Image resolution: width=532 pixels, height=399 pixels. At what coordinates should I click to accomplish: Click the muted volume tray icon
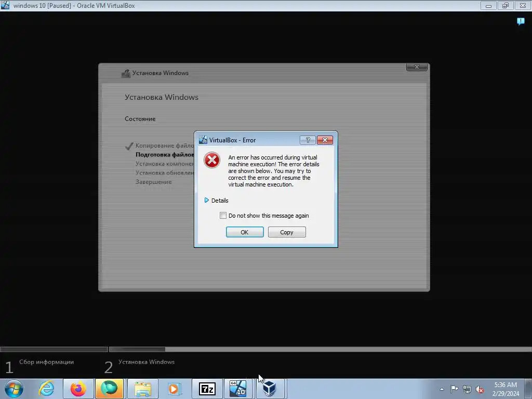point(480,389)
